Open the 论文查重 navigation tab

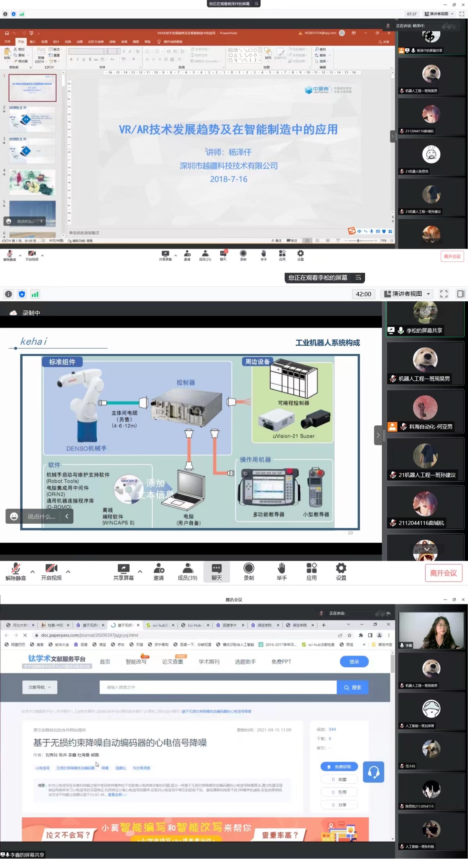click(172, 662)
